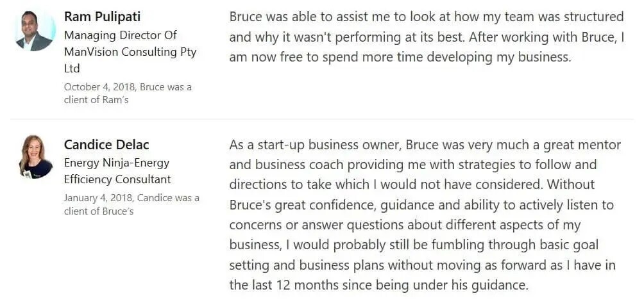This screenshot has height=303, width=644.
Task: Click the Ram Pulipati name link
Action: pyautogui.click(x=102, y=17)
